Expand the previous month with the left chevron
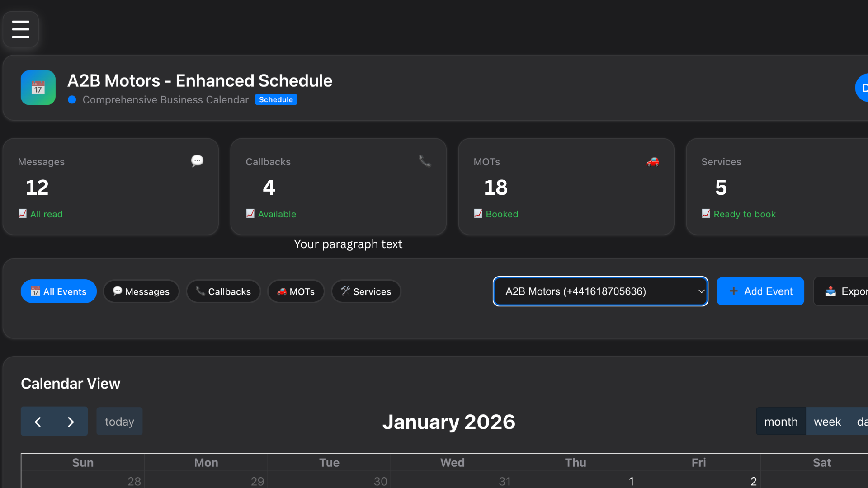Image resolution: width=868 pixels, height=488 pixels. click(x=38, y=421)
